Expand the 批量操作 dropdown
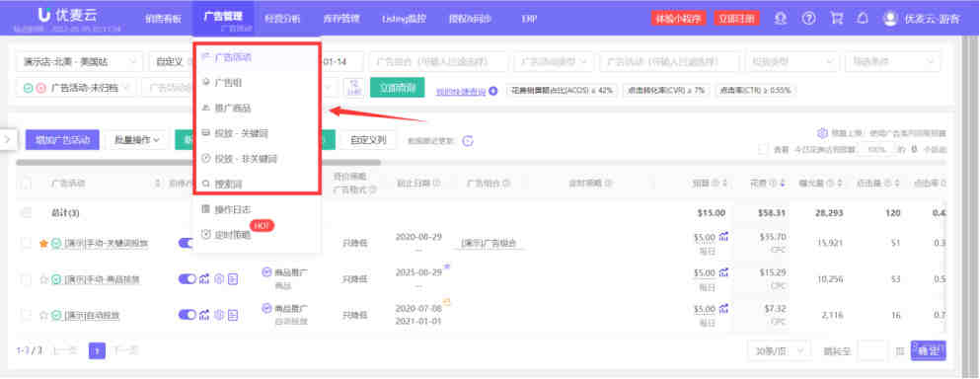Screen dimensions: 980x379 pyautogui.click(x=137, y=140)
